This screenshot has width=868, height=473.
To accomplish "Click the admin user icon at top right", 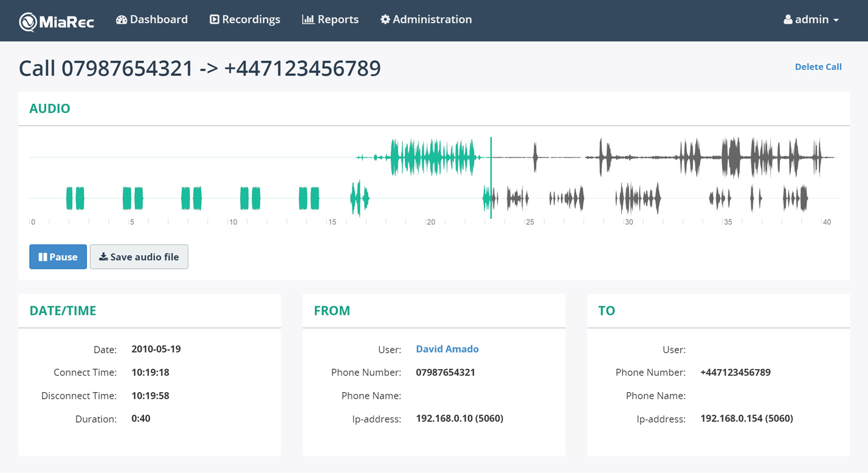I will 788,19.
